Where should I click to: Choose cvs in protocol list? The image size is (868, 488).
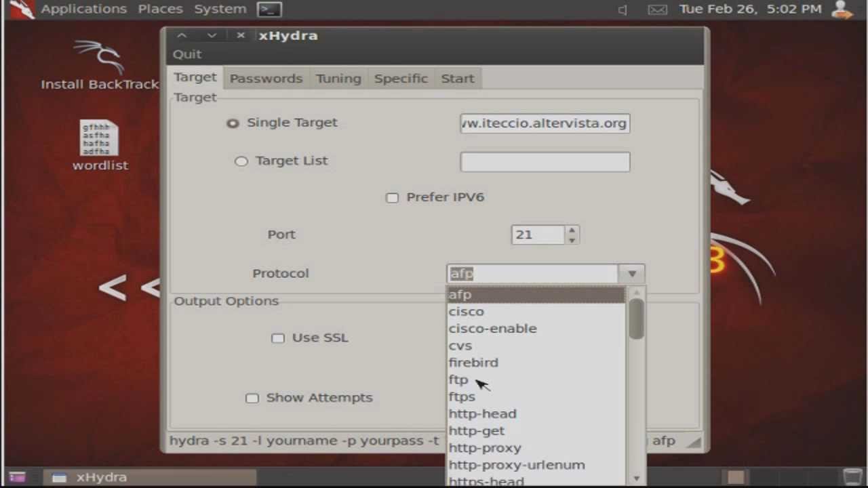[x=536, y=345]
